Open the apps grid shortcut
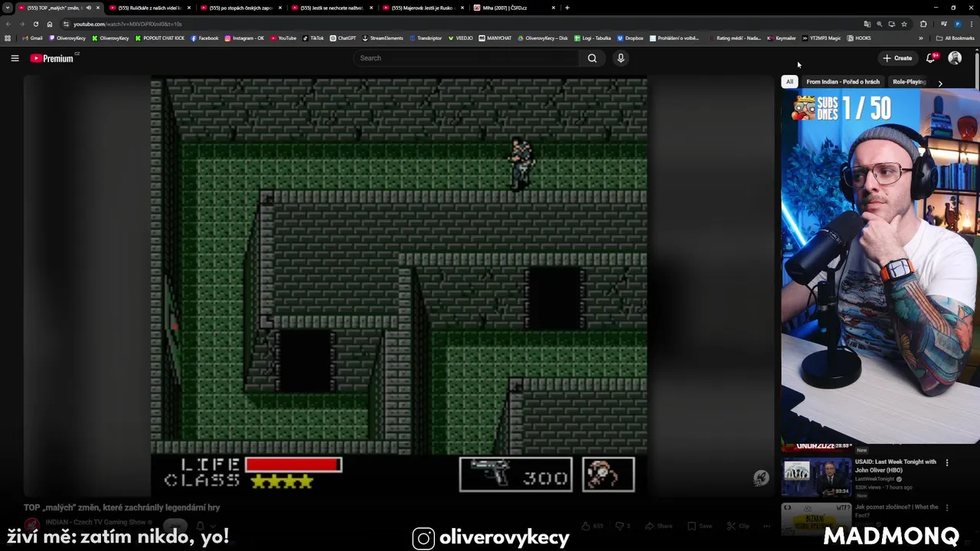The image size is (980, 551). coord(8,38)
